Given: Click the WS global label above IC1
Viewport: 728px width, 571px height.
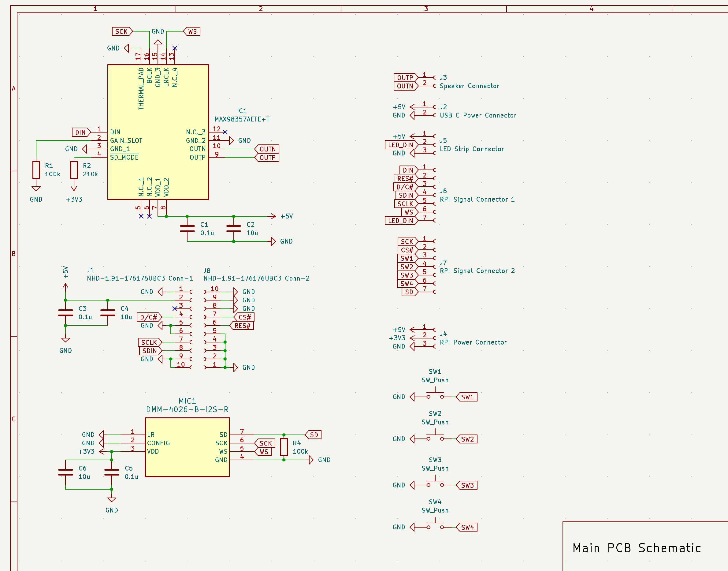Looking at the screenshot, I should (192, 32).
